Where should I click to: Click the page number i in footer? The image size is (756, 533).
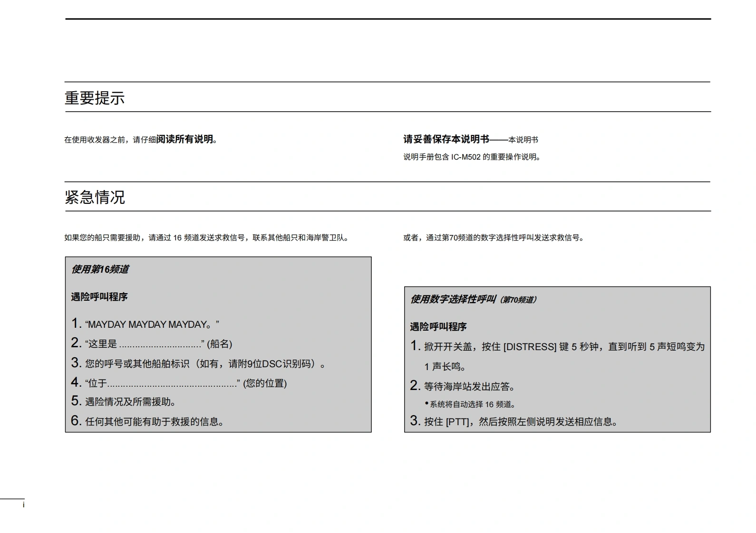pyautogui.click(x=23, y=505)
